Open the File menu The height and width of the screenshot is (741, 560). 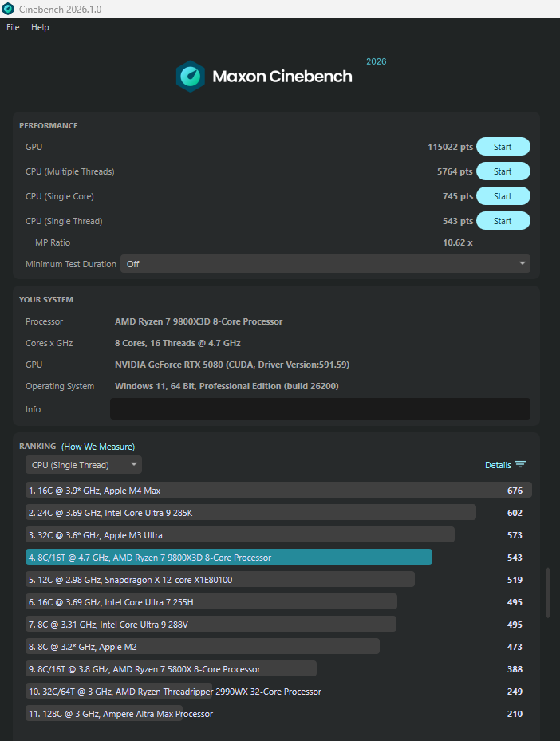tap(13, 27)
